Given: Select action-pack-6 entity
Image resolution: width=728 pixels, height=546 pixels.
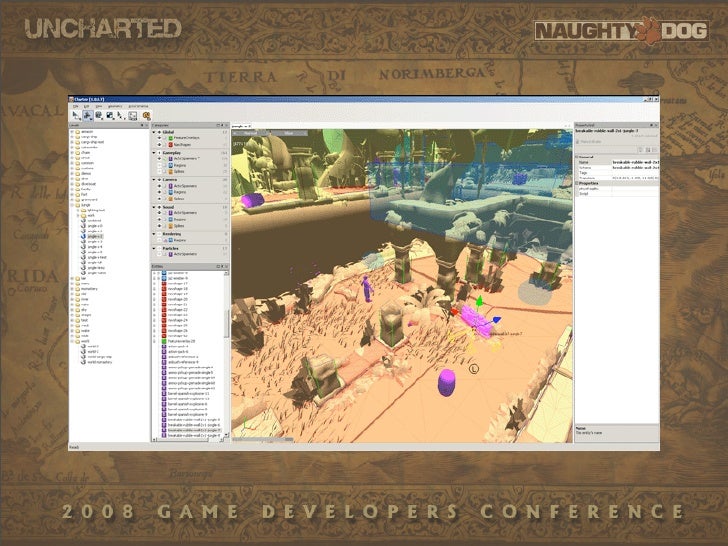Looking at the screenshot, I should 178,351.
